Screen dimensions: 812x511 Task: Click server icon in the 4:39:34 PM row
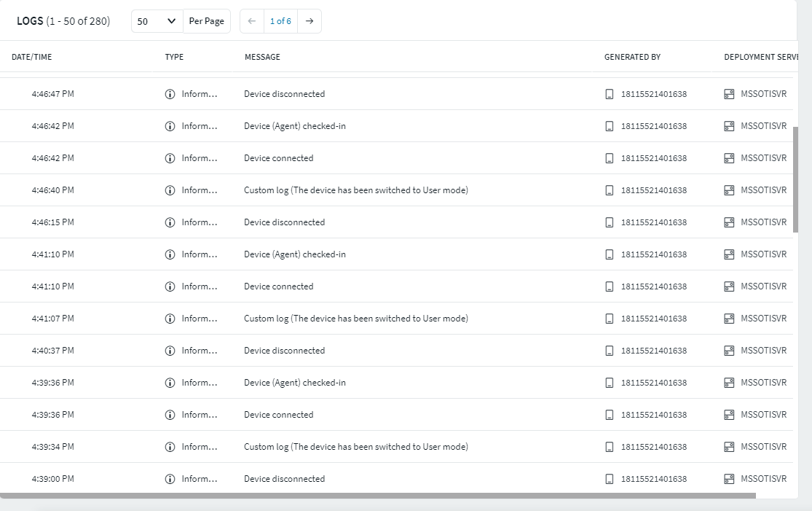tap(729, 447)
